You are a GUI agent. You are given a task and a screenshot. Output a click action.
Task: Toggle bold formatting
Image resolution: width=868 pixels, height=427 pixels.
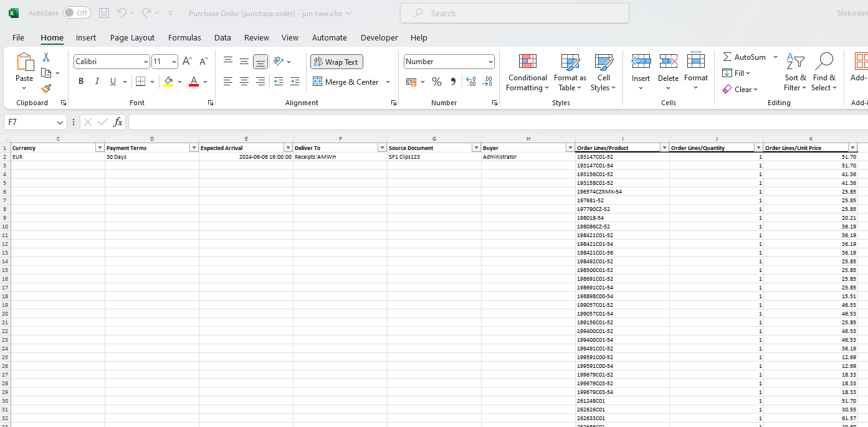coord(81,82)
